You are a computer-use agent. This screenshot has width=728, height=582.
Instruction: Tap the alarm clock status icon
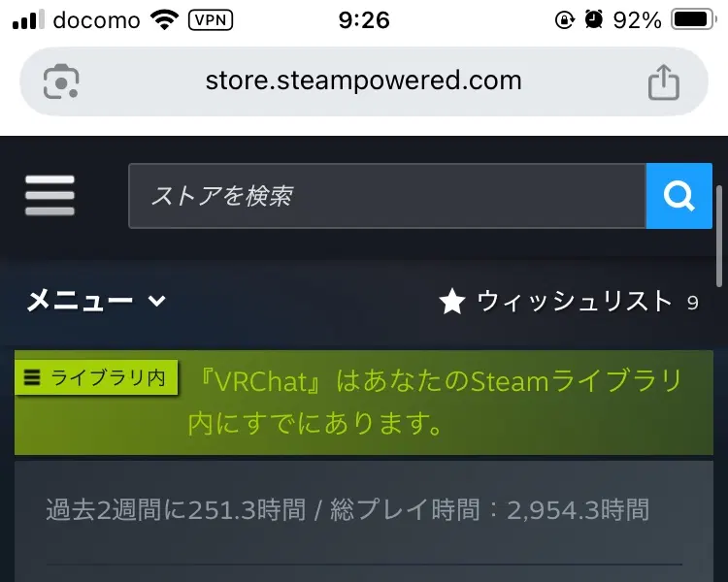[593, 19]
